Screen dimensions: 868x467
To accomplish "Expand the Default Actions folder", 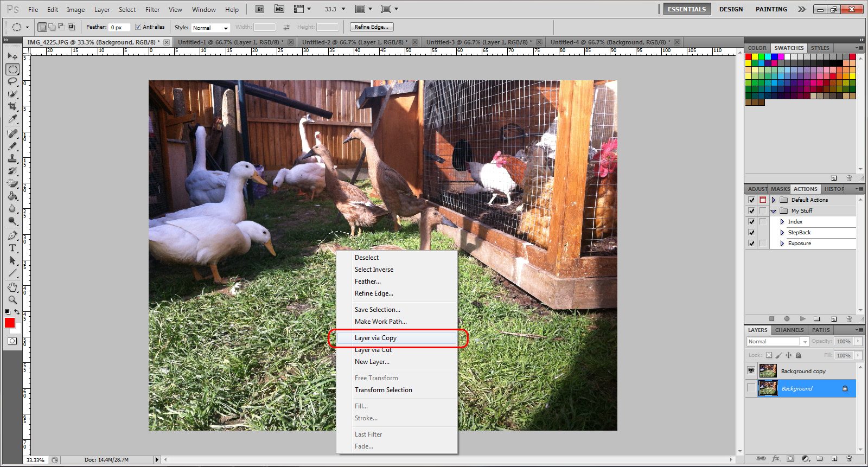I will tap(774, 200).
